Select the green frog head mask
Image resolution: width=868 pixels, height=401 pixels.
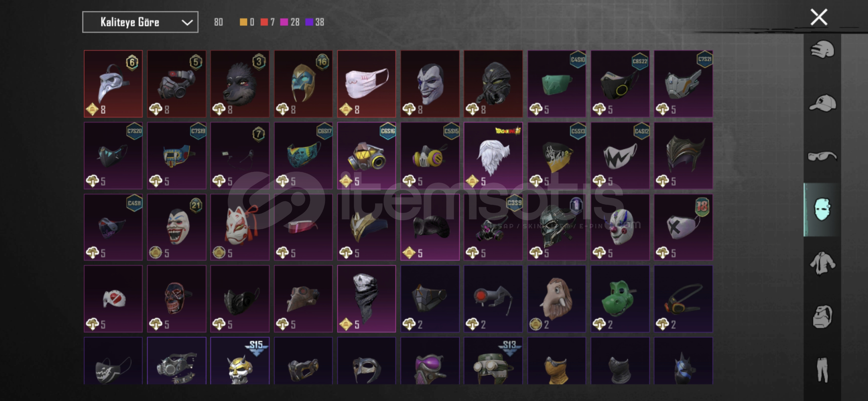620,299
